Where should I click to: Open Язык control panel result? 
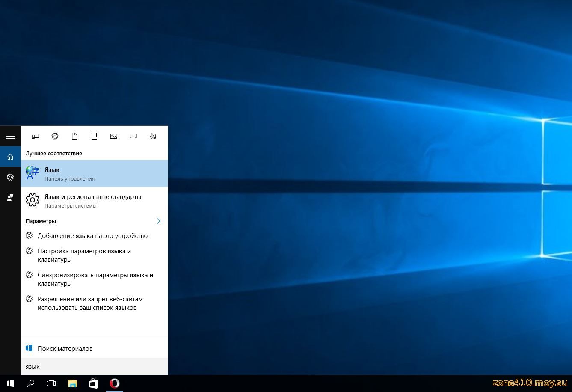point(94,174)
